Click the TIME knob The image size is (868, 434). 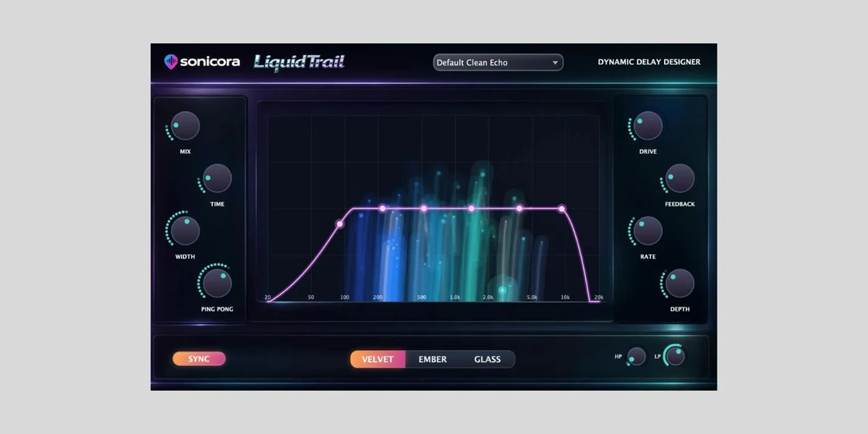click(x=216, y=179)
